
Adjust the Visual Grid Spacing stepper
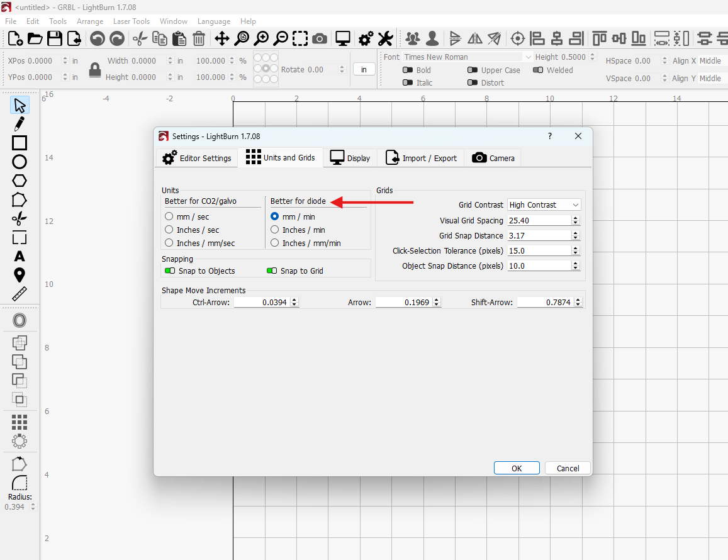pos(576,221)
